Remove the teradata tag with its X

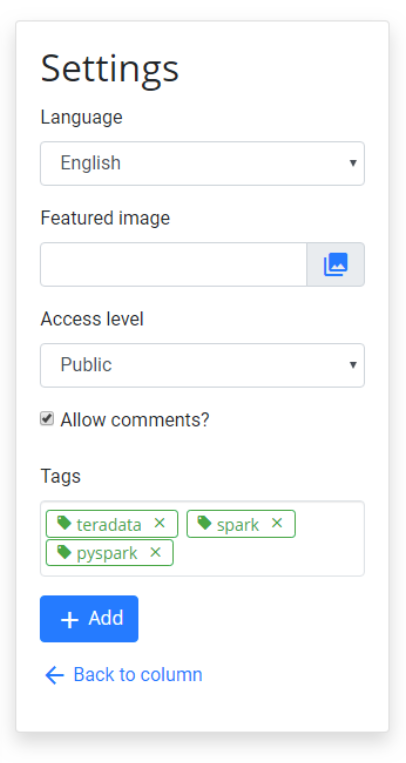[159, 523]
